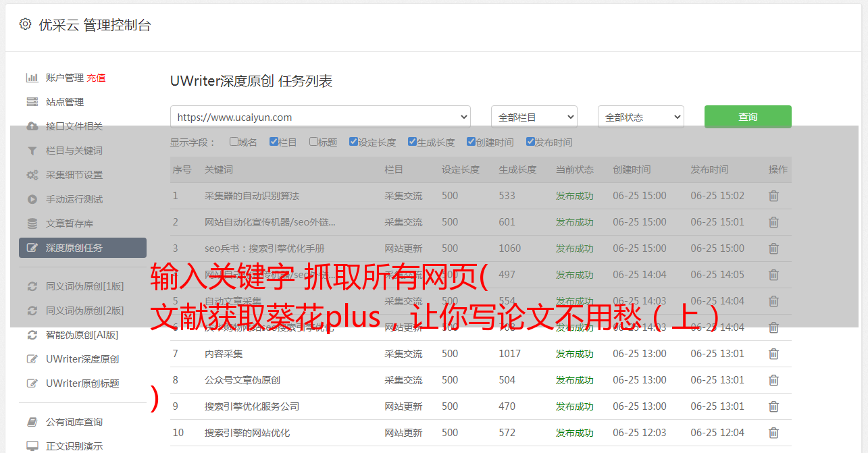Click the green 查询 button
This screenshot has height=453, width=868.
tap(748, 117)
